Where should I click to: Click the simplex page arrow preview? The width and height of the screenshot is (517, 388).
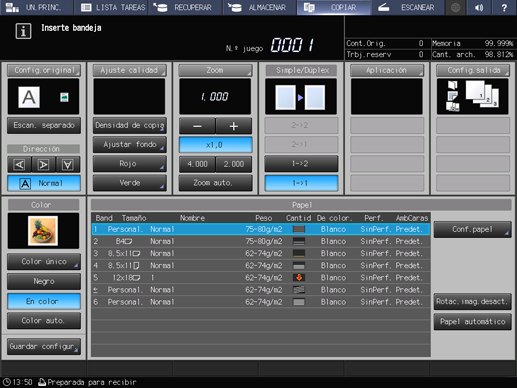pos(300,97)
